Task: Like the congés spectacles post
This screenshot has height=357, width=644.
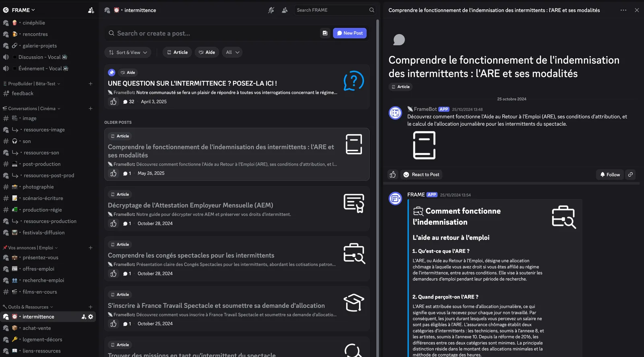Action: [x=114, y=274]
